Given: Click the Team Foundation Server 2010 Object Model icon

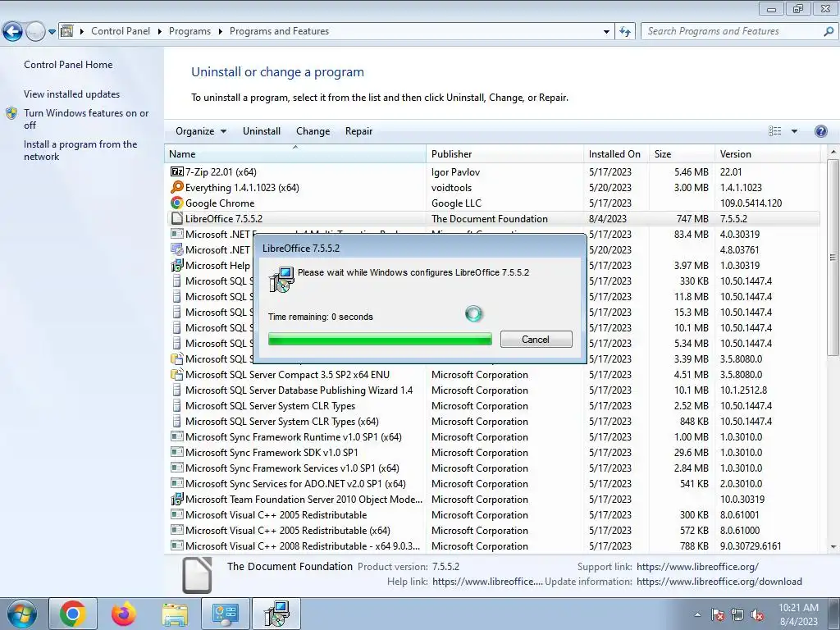Looking at the screenshot, I should click(177, 500).
